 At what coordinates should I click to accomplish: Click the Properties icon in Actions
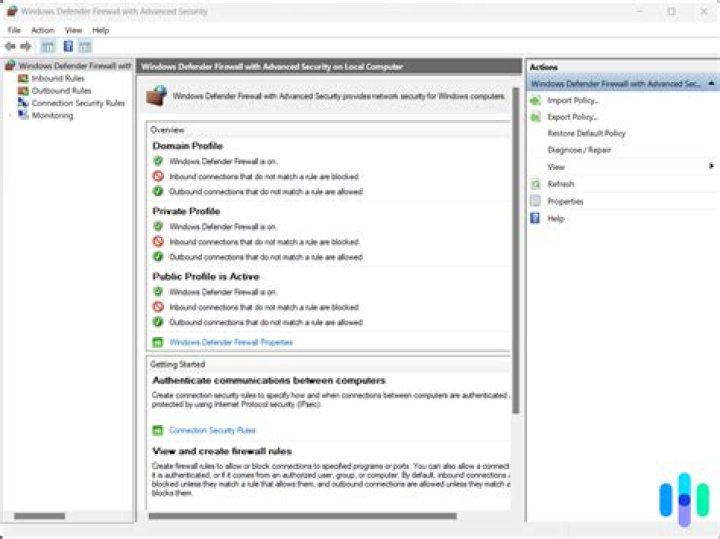pyautogui.click(x=535, y=201)
